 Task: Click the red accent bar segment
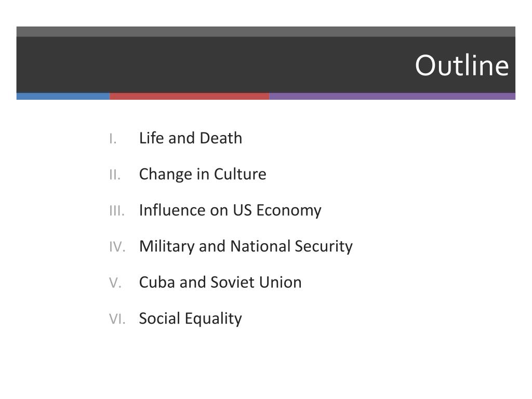click(x=189, y=96)
